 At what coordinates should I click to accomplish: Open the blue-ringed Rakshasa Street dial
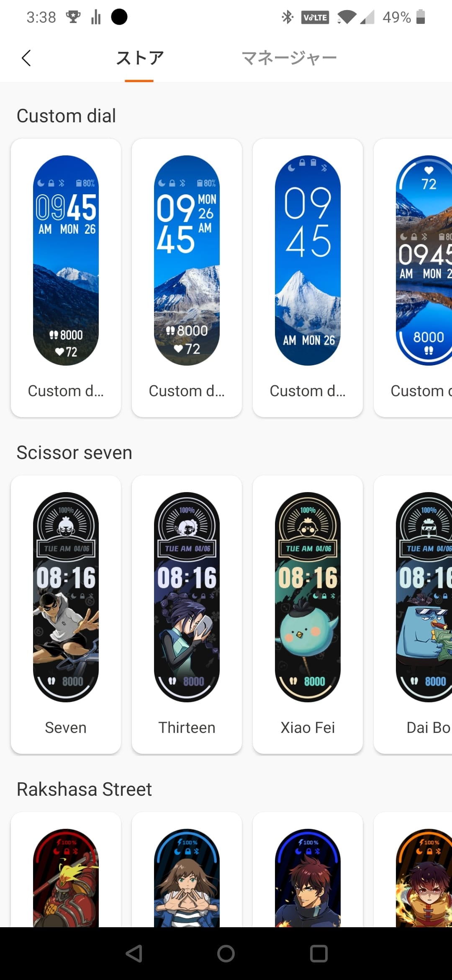308,869
